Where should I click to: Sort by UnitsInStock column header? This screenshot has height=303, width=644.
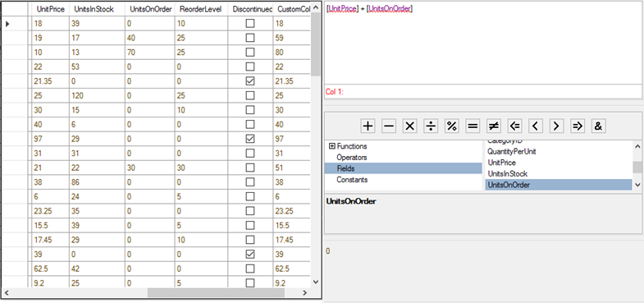(x=97, y=10)
